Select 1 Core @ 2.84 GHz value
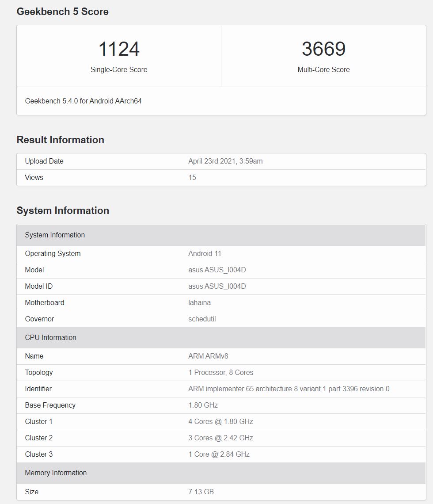Image resolution: width=433 pixels, height=504 pixels. 219,454
